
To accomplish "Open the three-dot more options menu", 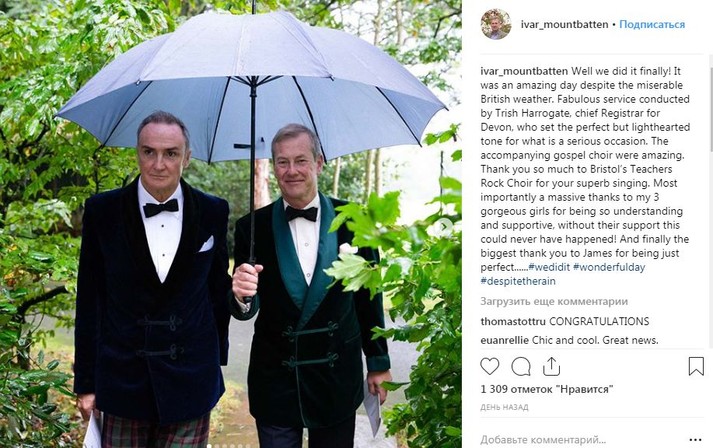I will [695, 440].
